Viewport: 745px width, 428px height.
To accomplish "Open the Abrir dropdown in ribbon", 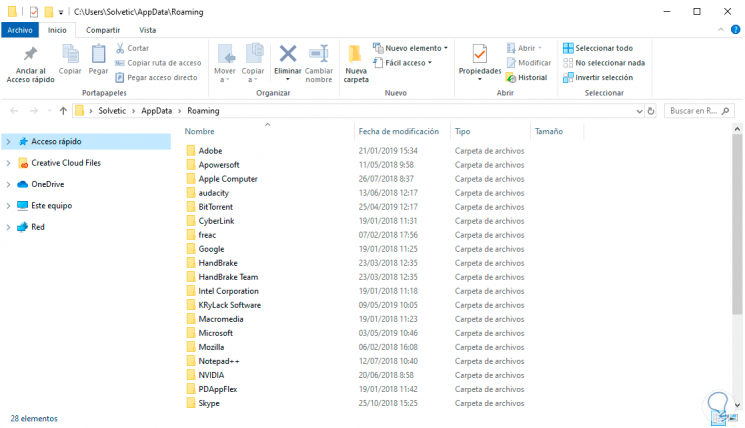I will (524, 48).
